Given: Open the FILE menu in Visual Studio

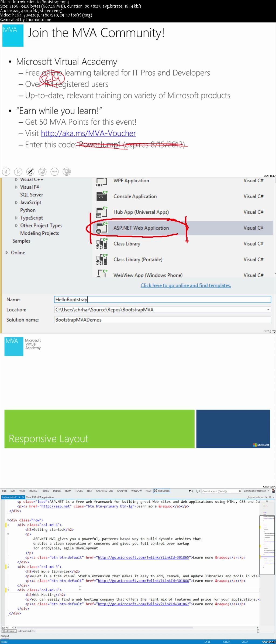Looking at the screenshot, I should (4, 491).
